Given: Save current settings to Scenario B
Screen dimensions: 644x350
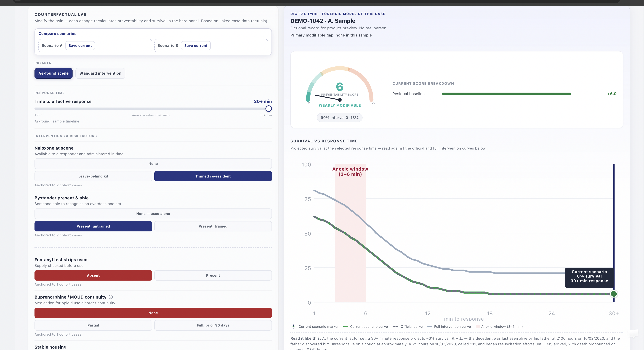Looking at the screenshot, I should [196, 46].
